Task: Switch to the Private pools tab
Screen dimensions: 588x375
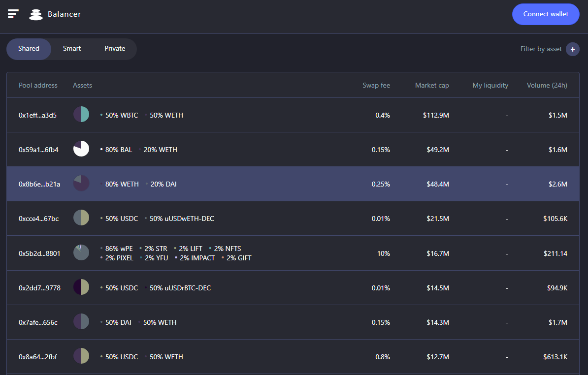Action: [115, 49]
